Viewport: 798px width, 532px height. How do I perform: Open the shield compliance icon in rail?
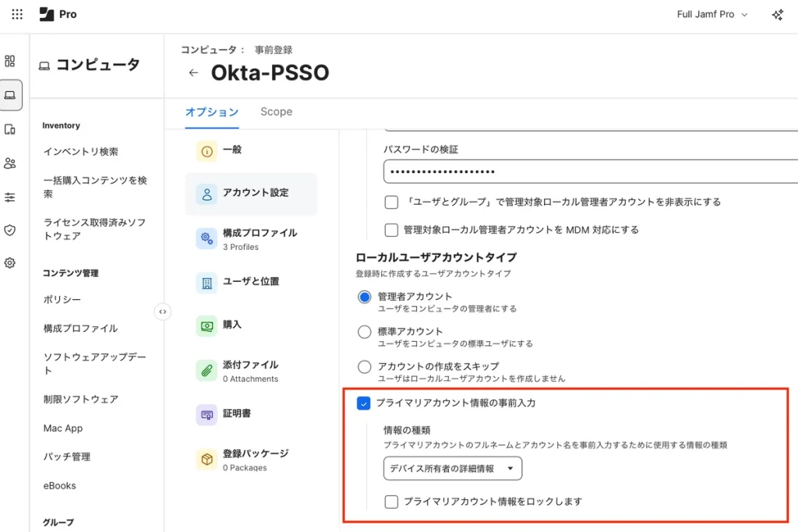click(10, 230)
